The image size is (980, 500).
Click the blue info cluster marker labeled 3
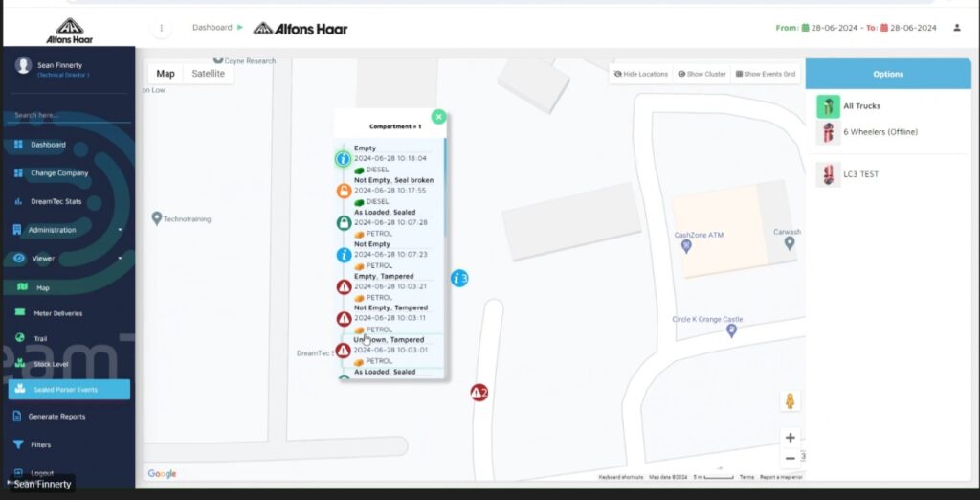pos(459,279)
